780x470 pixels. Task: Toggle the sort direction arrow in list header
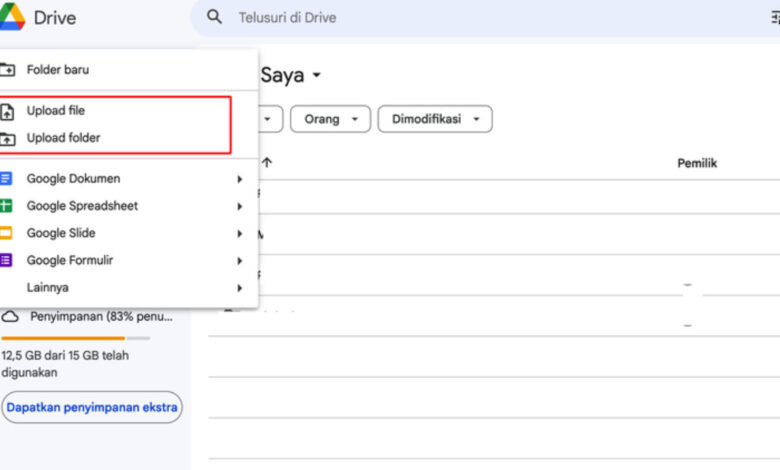point(266,163)
